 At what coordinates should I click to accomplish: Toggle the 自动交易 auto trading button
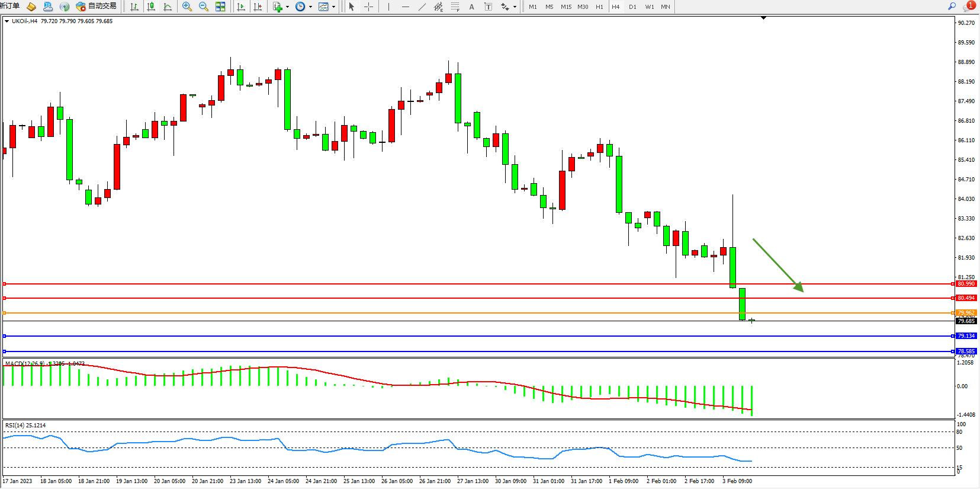coord(97,7)
